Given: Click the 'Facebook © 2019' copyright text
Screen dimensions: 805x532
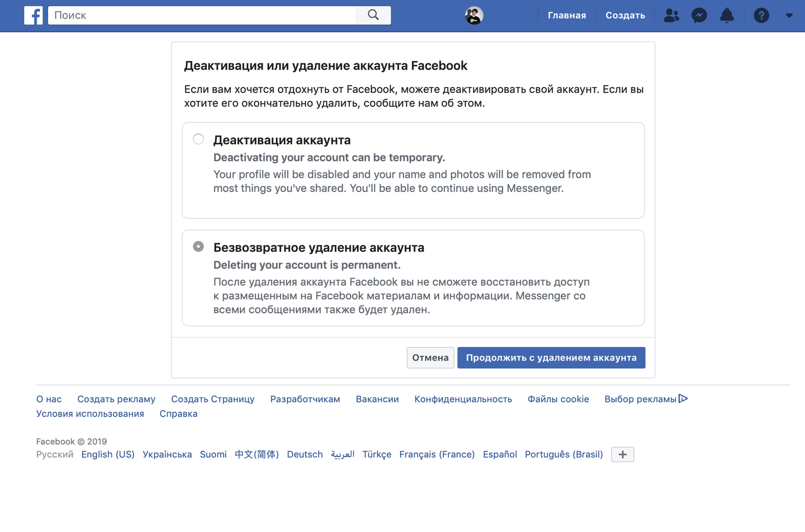Looking at the screenshot, I should pos(71,441).
